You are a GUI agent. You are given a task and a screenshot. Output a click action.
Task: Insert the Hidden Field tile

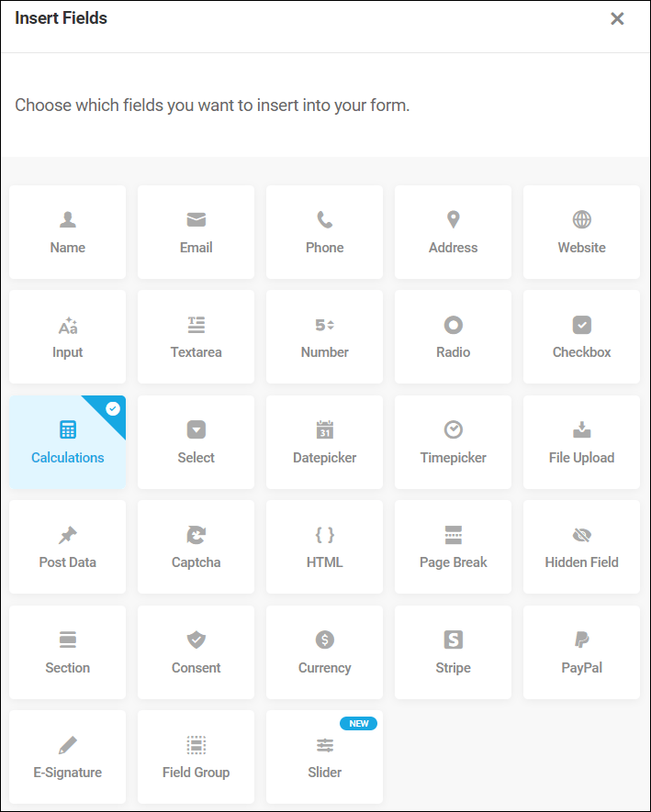click(581, 547)
